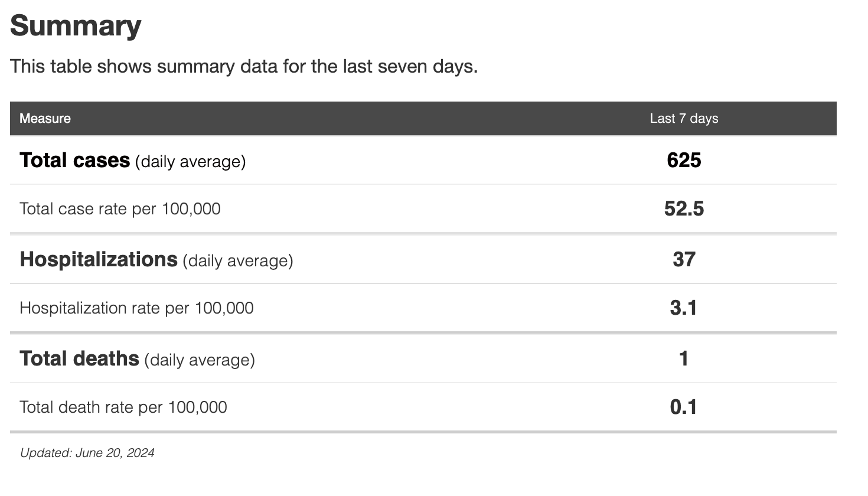Select the Total death rate per 100,000 label
868x496 pixels.
click(x=123, y=407)
